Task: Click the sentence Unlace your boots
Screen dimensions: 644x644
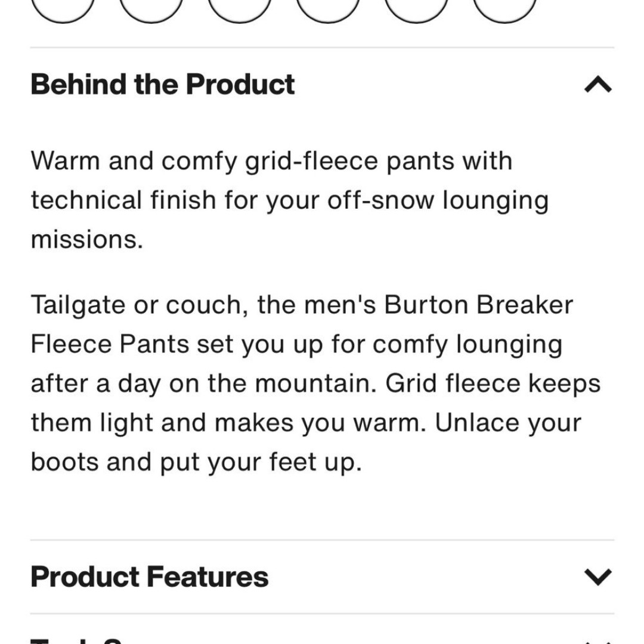Action: 306,442
